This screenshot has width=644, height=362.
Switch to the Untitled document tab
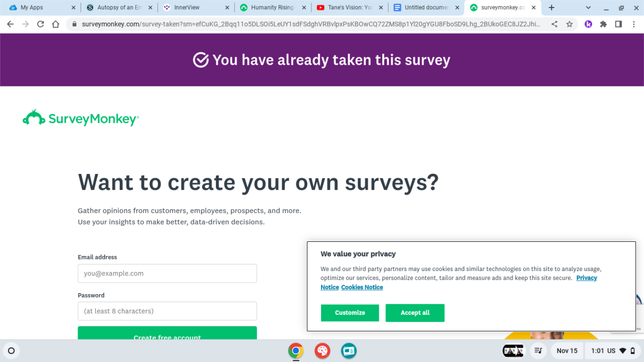pos(425,8)
